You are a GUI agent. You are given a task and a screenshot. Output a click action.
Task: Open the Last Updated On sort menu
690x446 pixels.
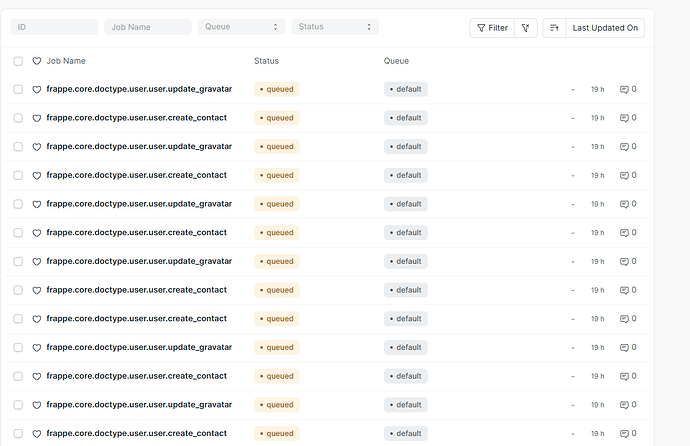pos(605,28)
